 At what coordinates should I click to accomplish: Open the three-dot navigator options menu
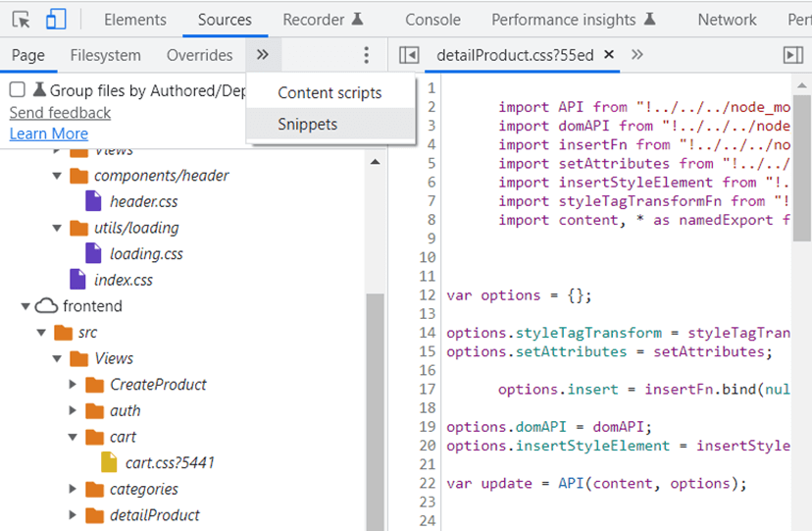tap(367, 56)
